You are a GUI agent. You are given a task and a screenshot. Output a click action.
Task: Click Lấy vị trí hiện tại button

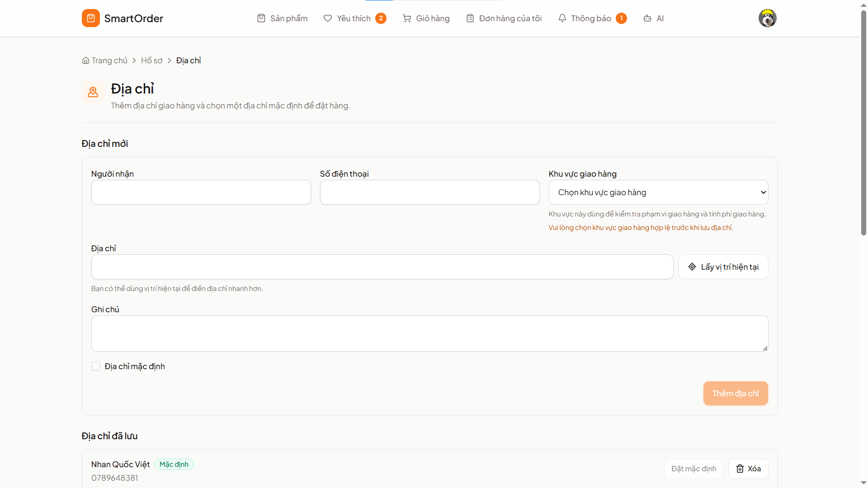pos(723,267)
